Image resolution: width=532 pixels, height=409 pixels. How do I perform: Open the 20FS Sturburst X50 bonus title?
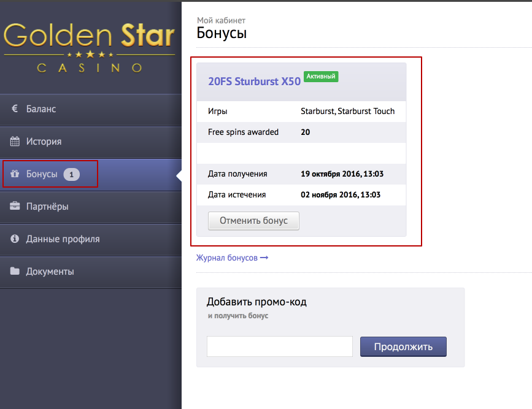point(254,82)
